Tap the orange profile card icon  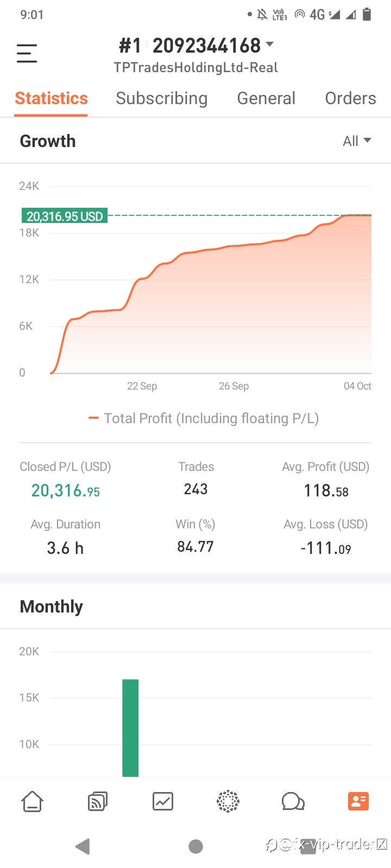(358, 801)
